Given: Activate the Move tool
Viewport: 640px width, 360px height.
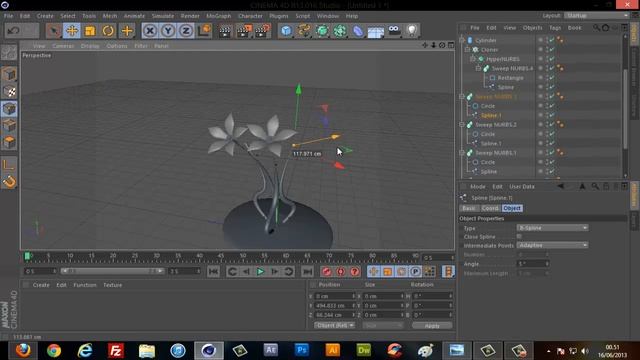Looking at the screenshot, I should click(72, 31).
